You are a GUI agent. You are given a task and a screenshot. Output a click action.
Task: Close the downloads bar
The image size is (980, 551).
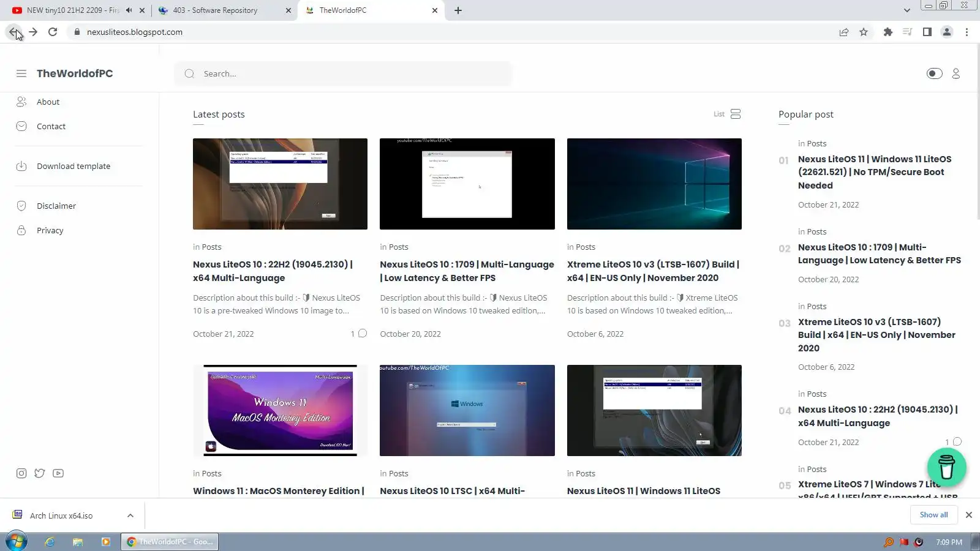point(969,515)
